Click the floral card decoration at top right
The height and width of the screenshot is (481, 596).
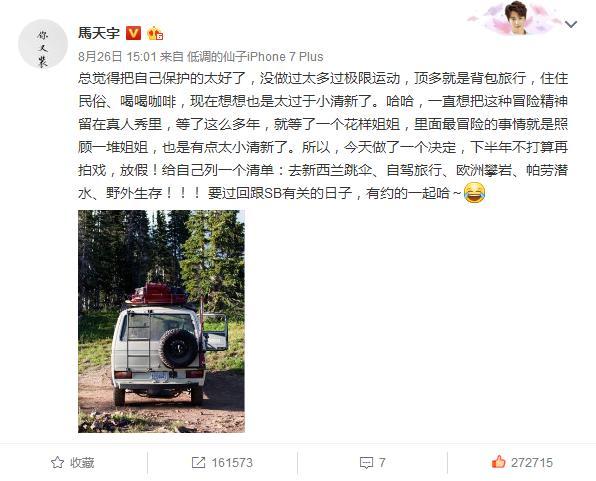pyautogui.click(x=514, y=17)
